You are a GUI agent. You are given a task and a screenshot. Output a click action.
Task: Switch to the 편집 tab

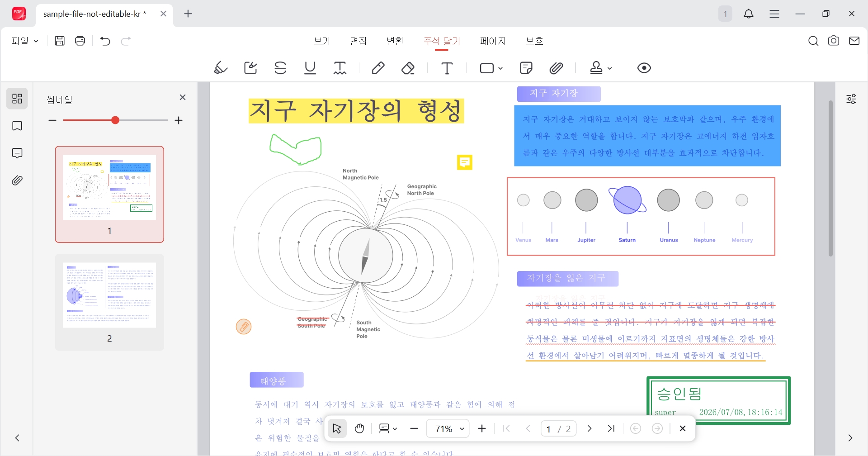(x=359, y=41)
